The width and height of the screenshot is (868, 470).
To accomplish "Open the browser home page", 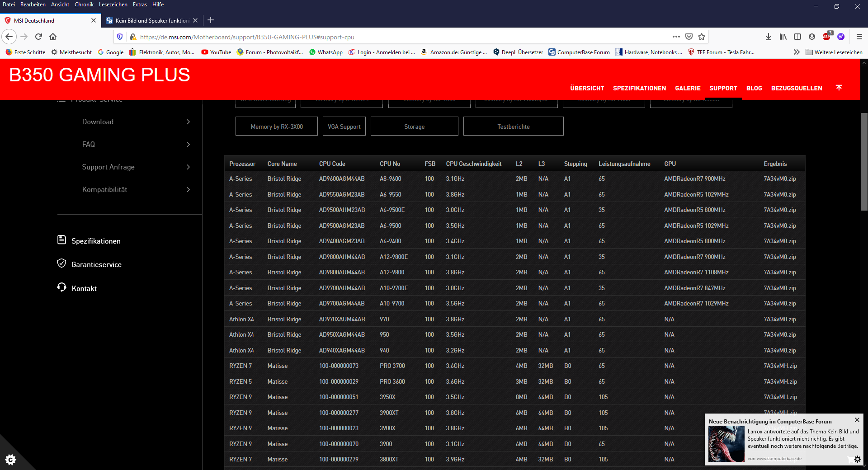I will [53, 37].
